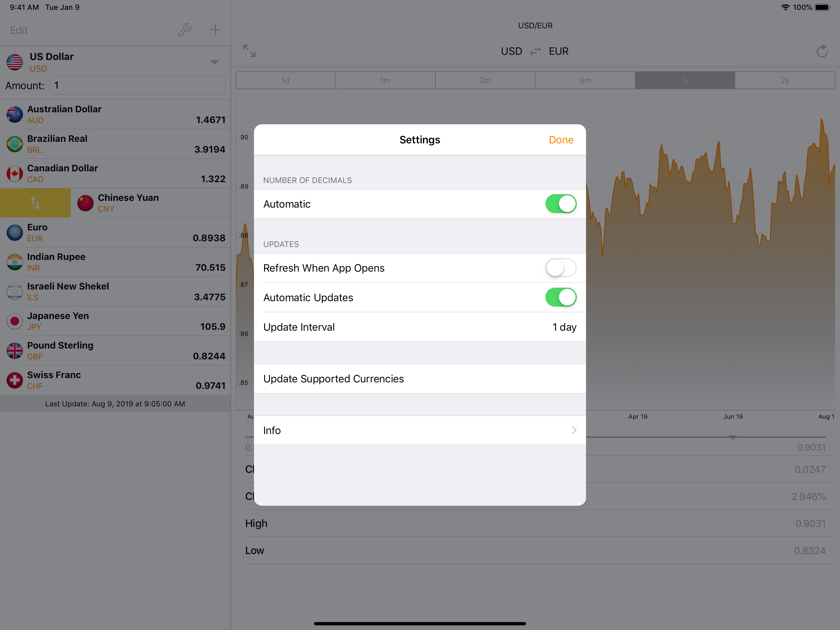Select the 3m chart range tab
This screenshot has height=630, width=840.
[485, 80]
